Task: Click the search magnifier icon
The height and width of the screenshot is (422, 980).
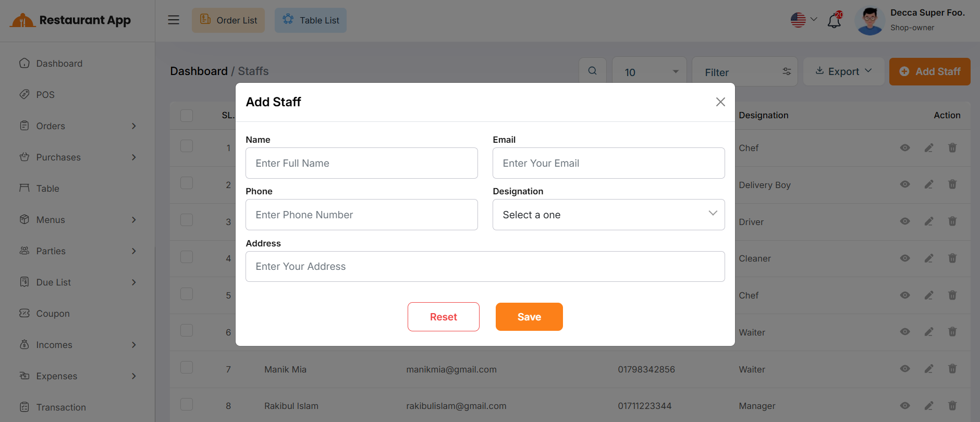Action: pyautogui.click(x=593, y=71)
